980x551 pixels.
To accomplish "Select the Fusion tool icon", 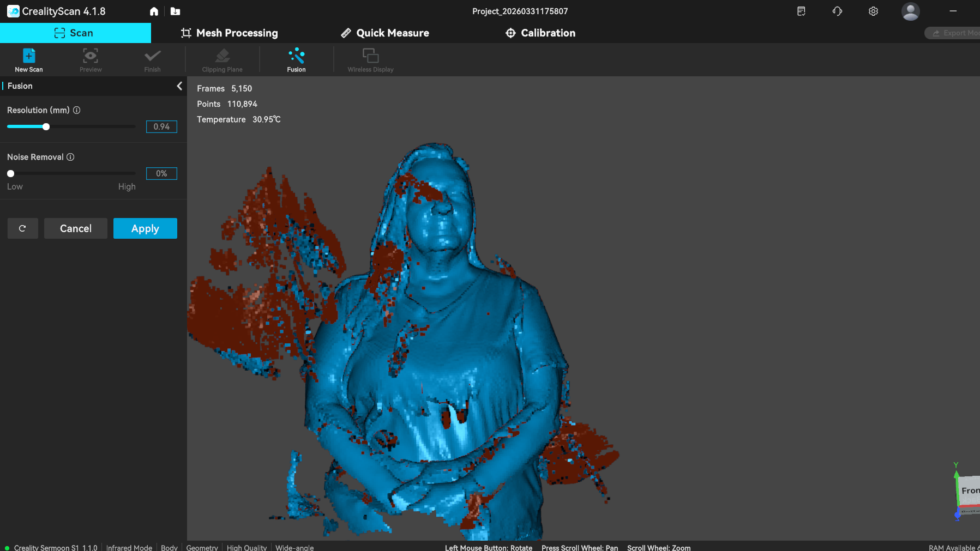I will tap(296, 56).
